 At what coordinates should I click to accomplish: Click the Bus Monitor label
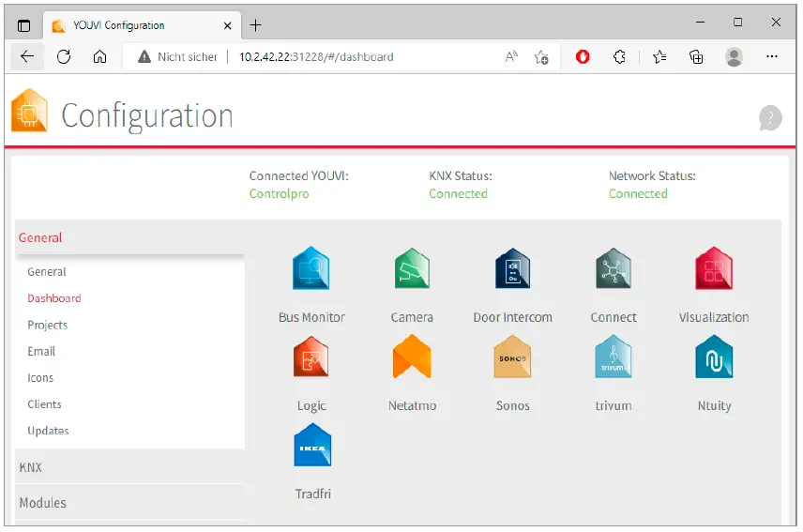(311, 317)
